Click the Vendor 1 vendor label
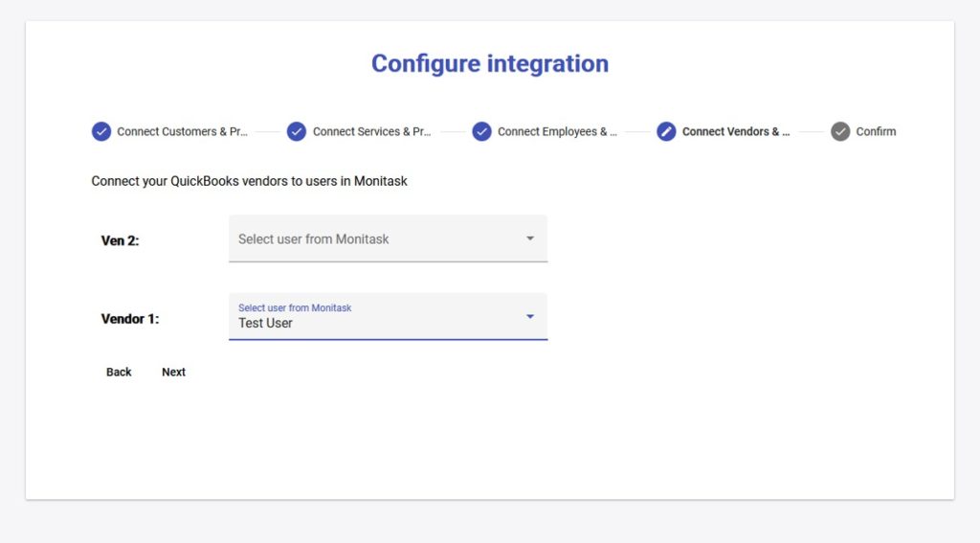 130,319
